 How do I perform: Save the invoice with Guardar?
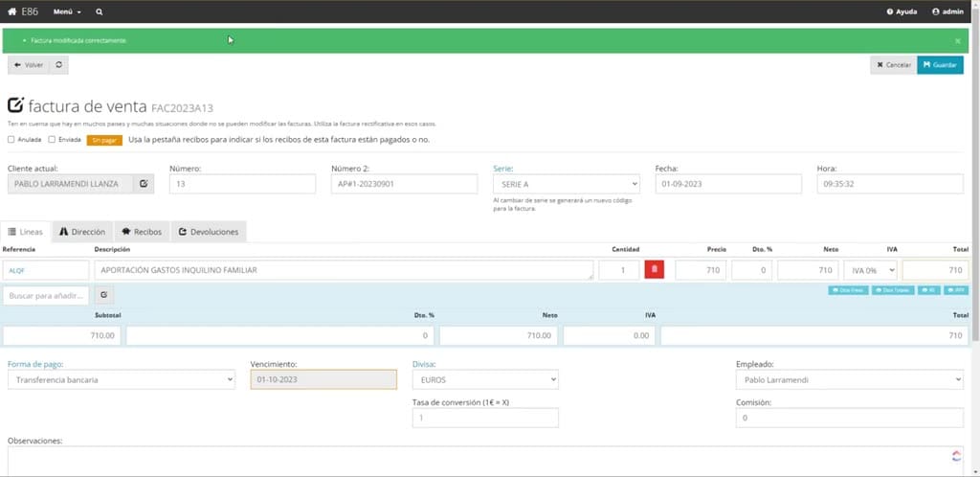point(940,65)
